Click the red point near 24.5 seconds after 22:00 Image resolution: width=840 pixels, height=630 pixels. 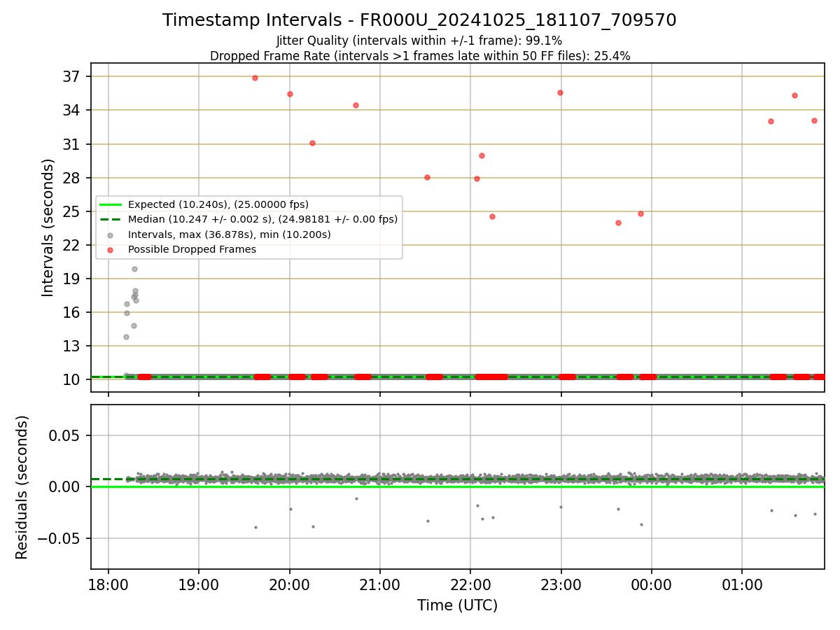coord(492,216)
